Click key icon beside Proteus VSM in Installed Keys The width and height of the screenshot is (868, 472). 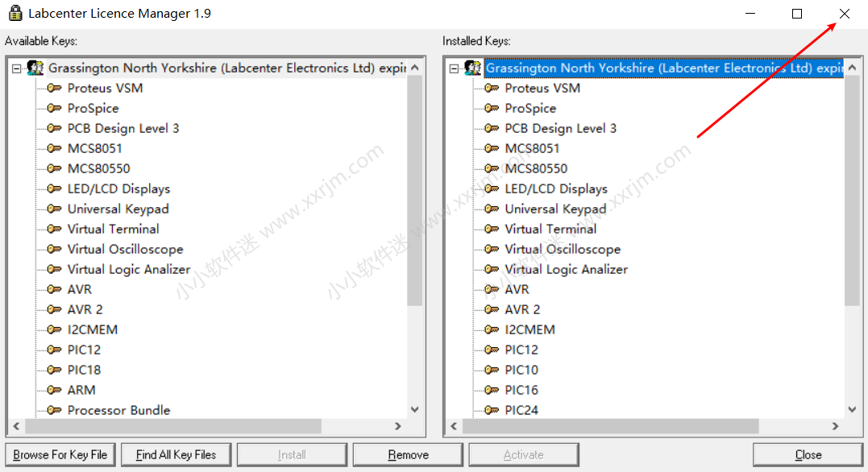pos(492,88)
